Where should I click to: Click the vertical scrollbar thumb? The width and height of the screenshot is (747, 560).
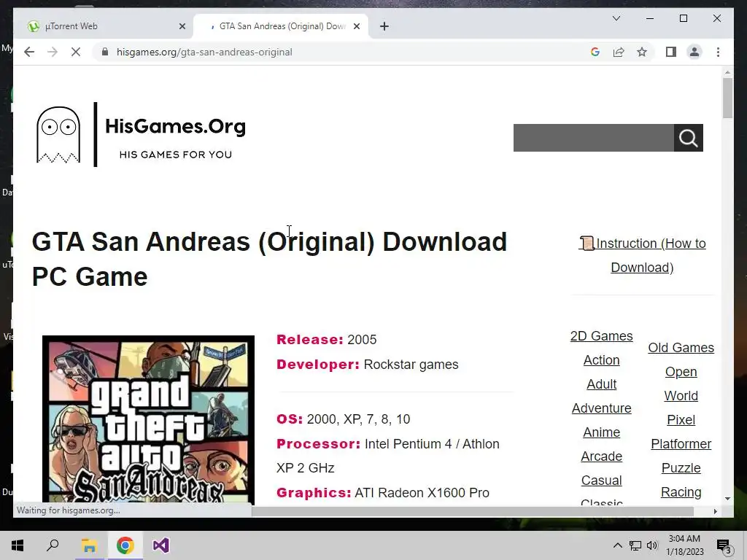[x=727, y=98]
